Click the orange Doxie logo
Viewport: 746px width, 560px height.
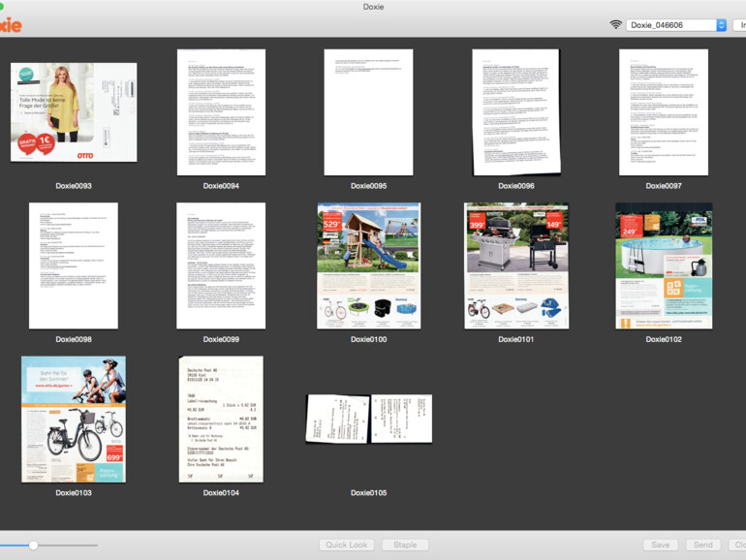coord(10,25)
